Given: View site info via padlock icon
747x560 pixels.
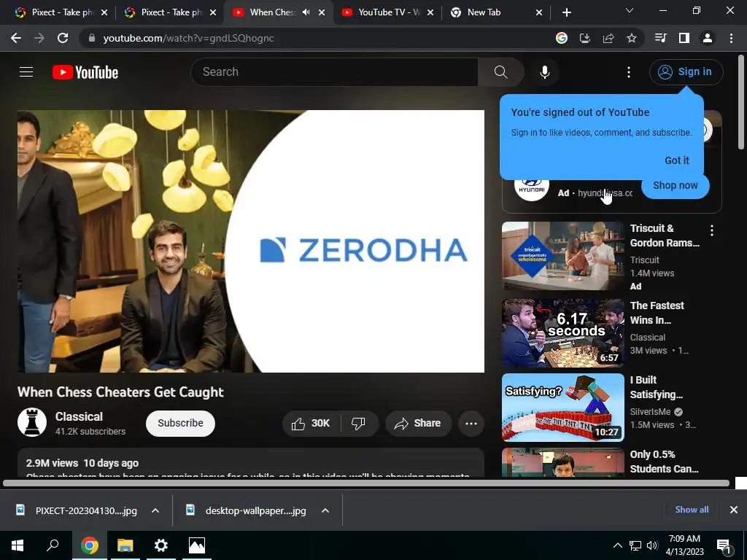Looking at the screenshot, I should 92,38.
